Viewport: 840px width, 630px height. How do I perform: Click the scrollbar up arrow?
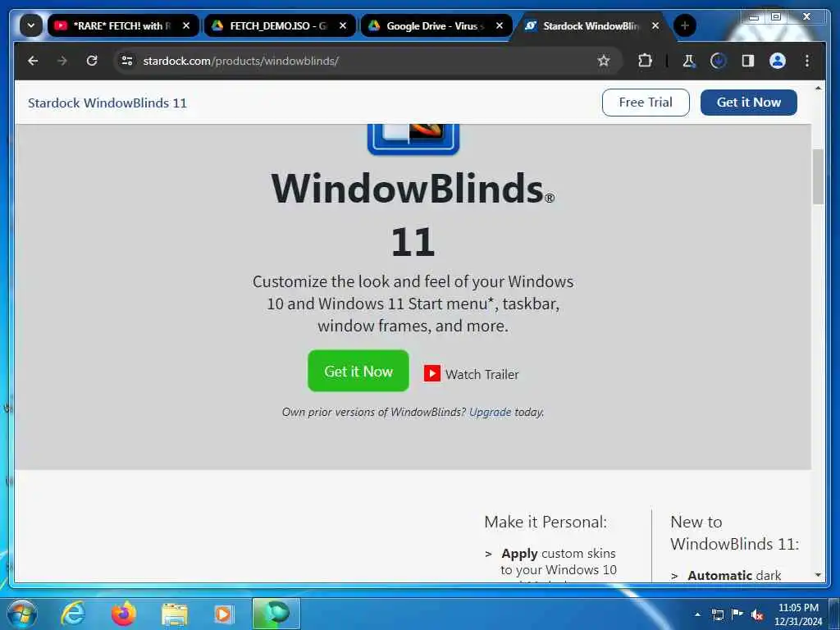[x=818, y=88]
